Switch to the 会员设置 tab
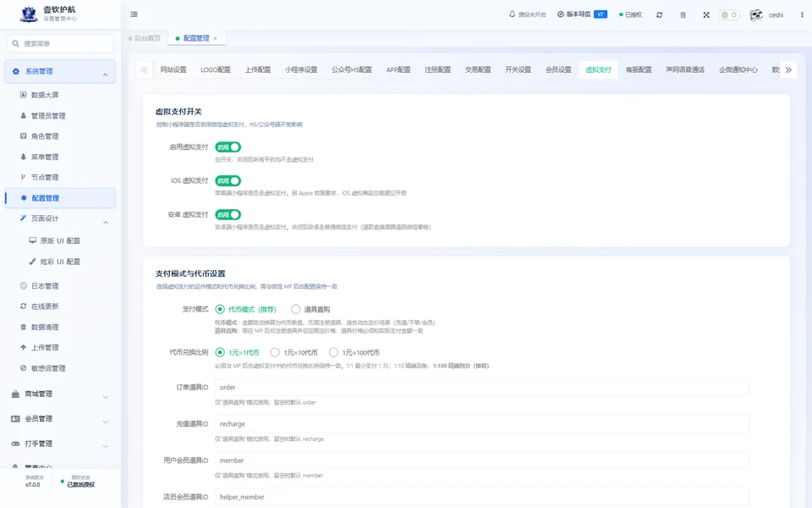Screen dimensions: 812x508 point(558,69)
